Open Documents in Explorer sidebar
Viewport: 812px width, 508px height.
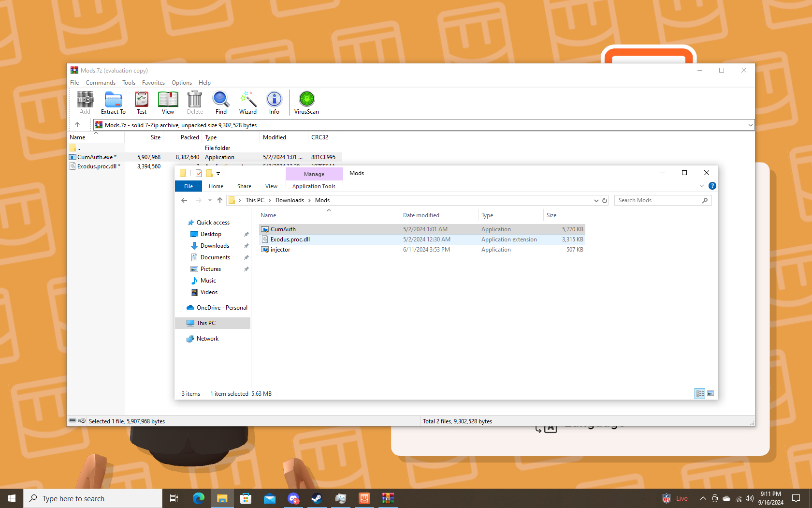click(x=215, y=257)
